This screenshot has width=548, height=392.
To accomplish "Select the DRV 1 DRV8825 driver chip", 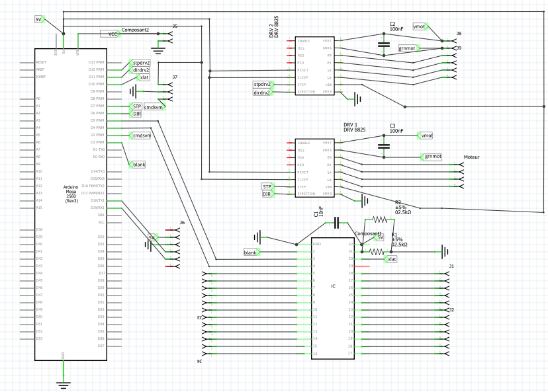I will 314,168.
